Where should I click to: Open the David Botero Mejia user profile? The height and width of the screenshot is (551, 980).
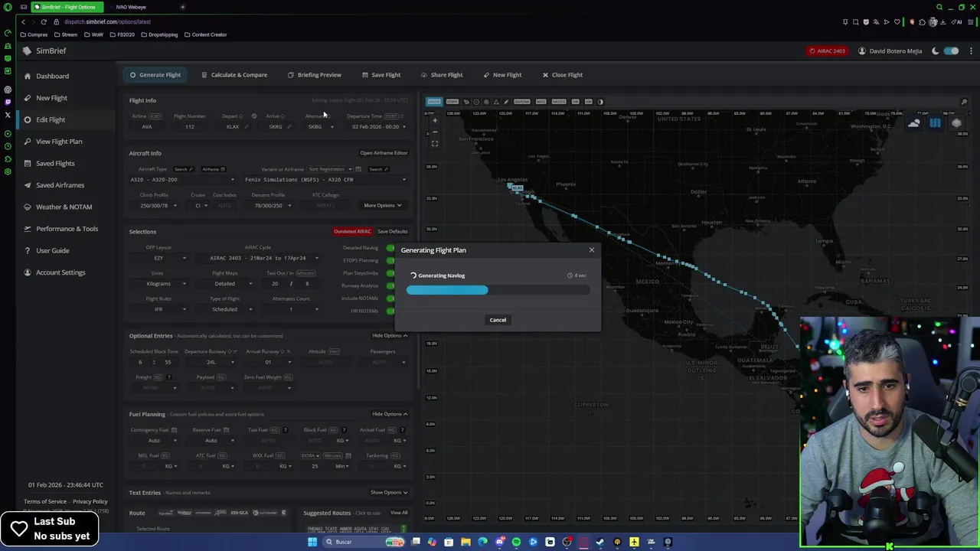(x=890, y=51)
